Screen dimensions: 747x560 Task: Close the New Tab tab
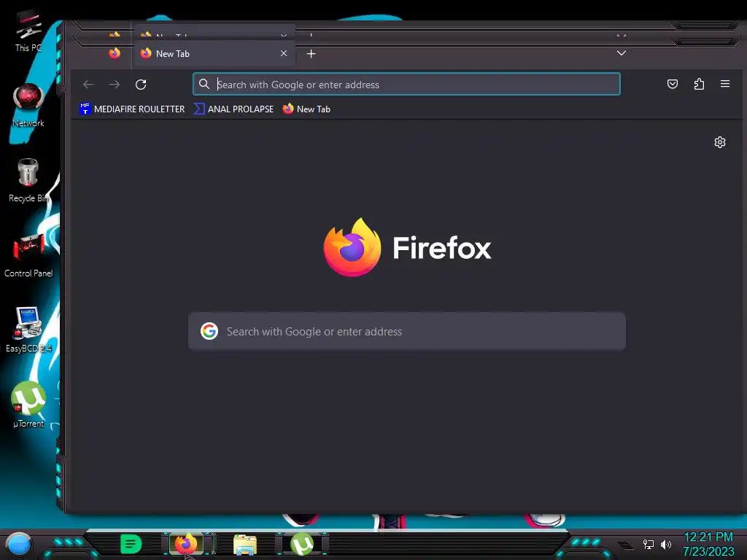pos(284,53)
